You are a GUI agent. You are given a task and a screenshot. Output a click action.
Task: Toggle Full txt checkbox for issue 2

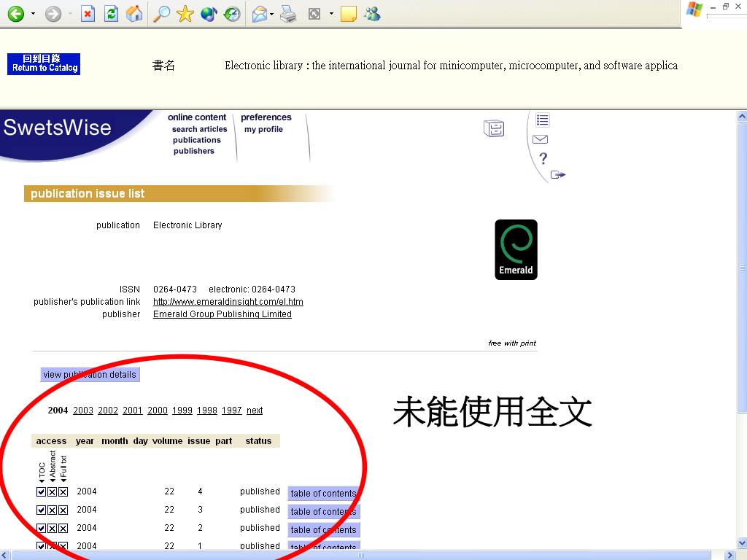tap(63, 528)
